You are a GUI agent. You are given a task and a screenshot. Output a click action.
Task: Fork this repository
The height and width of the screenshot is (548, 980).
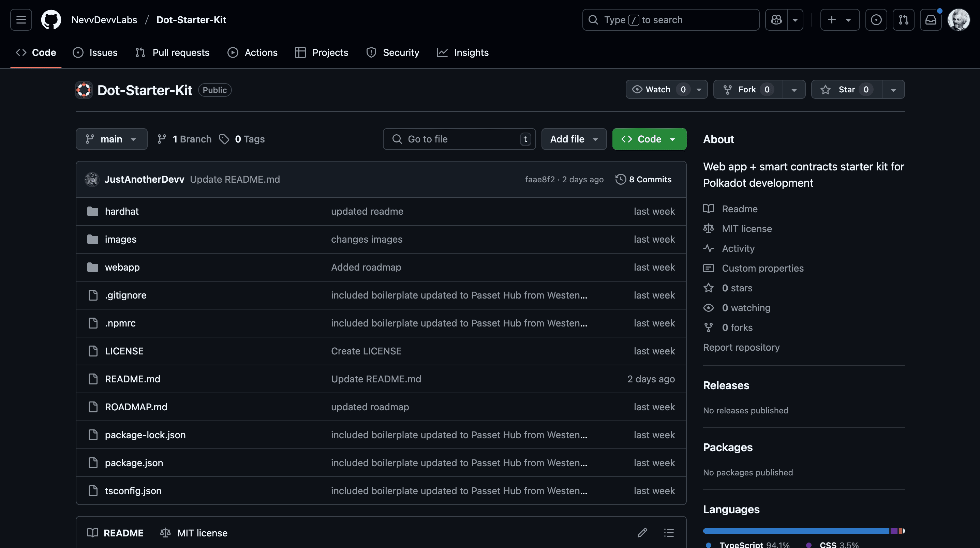coord(748,89)
